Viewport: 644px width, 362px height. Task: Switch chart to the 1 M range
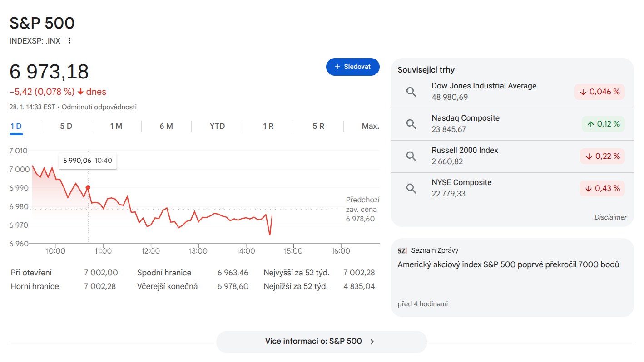click(116, 126)
